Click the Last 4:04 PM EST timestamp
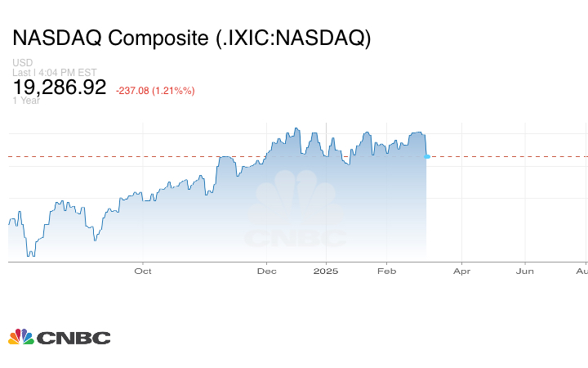The image size is (588, 368). pyautogui.click(x=54, y=72)
